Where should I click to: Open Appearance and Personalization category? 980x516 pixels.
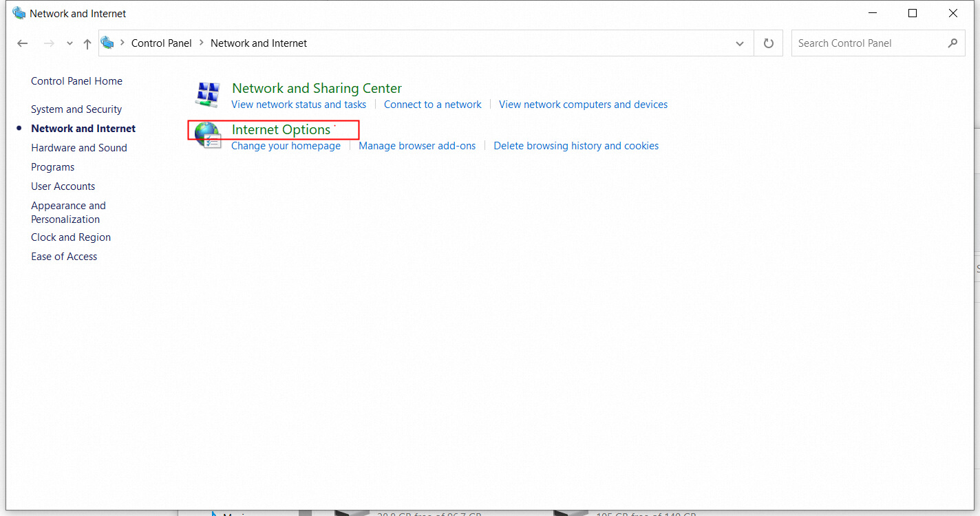(x=68, y=213)
